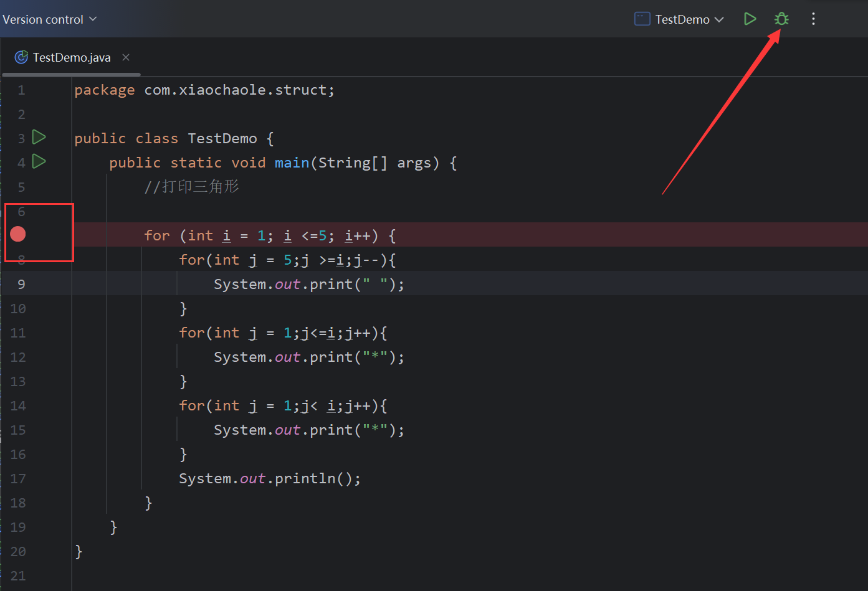The width and height of the screenshot is (868, 591).
Task: Click print("*") statement on line 12
Action: (309, 357)
